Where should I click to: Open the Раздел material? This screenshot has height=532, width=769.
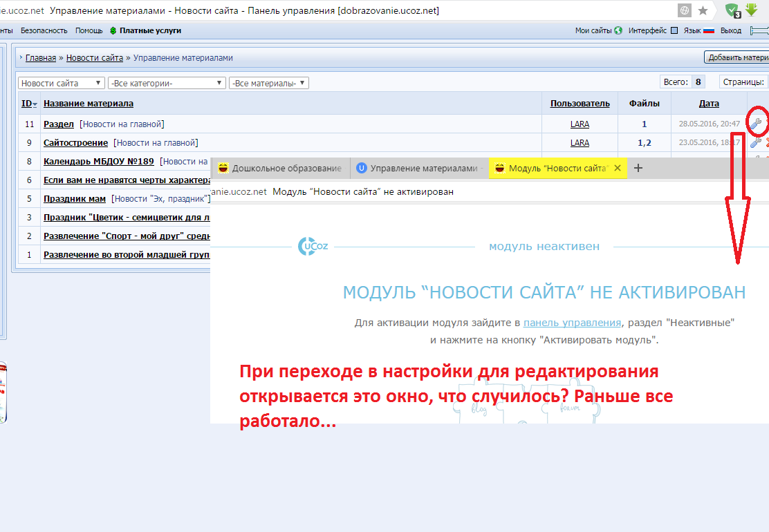coord(58,124)
